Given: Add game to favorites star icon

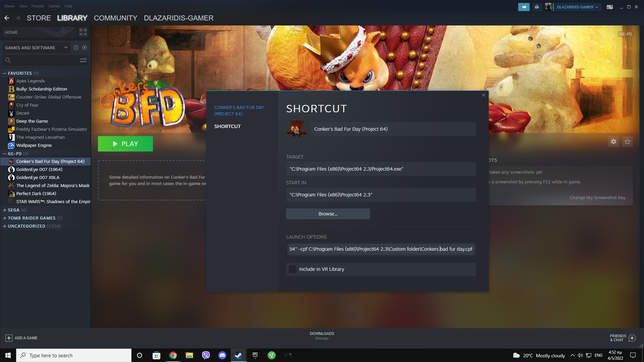Looking at the screenshot, I should tap(627, 141).
